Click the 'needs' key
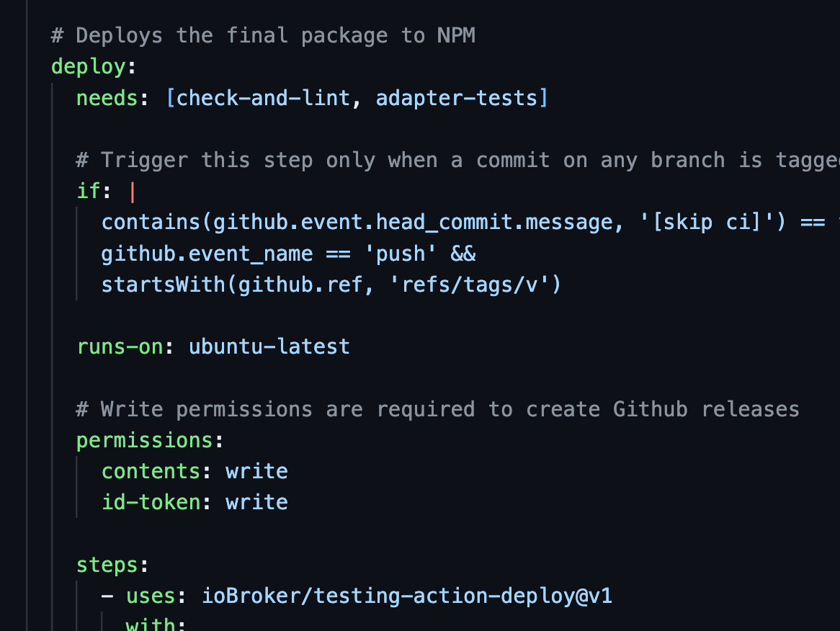 [x=107, y=97]
